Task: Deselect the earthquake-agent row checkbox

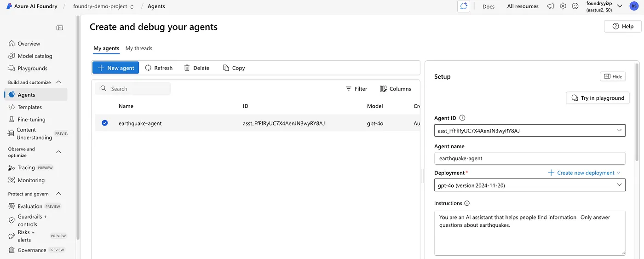Action: 105,123
